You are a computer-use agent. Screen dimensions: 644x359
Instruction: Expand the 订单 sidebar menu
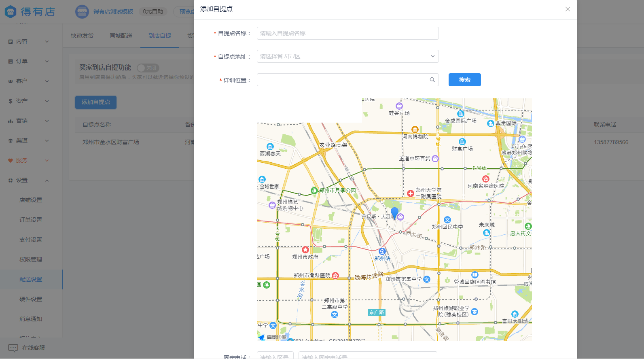28,61
